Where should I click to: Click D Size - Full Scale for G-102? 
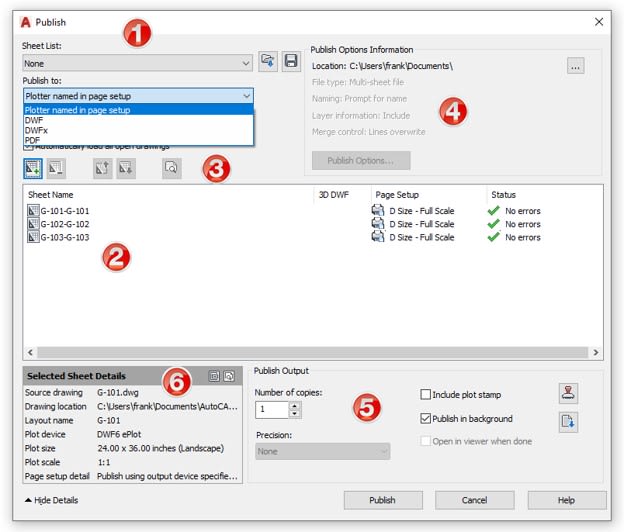(x=421, y=224)
